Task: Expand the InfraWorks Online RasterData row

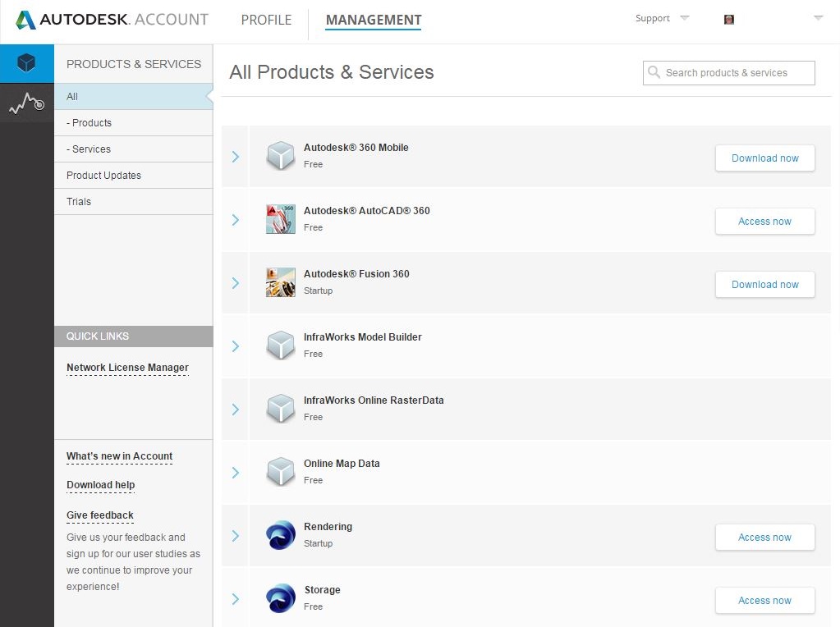Action: pos(235,409)
